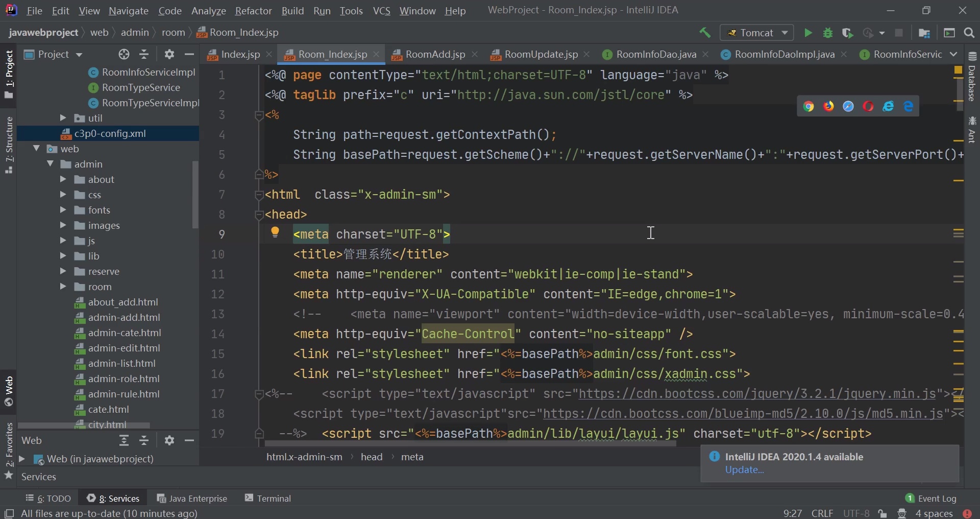980x519 pixels.
Task: Switch to the RoomAdd.jsp tab
Action: tap(435, 55)
